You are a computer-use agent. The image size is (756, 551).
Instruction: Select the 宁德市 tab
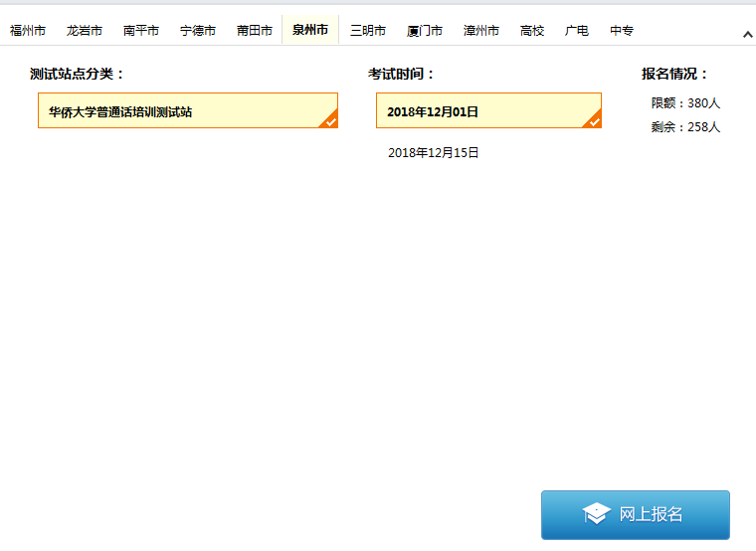point(198,31)
